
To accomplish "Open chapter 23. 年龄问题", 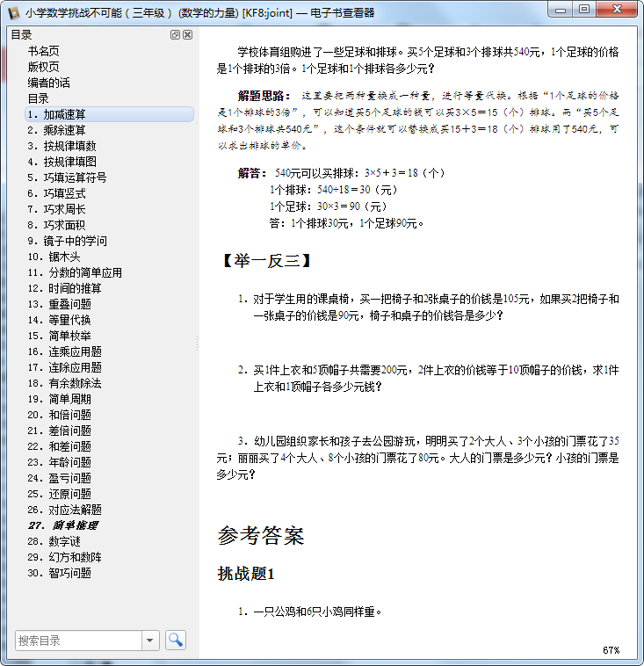I will click(60, 462).
